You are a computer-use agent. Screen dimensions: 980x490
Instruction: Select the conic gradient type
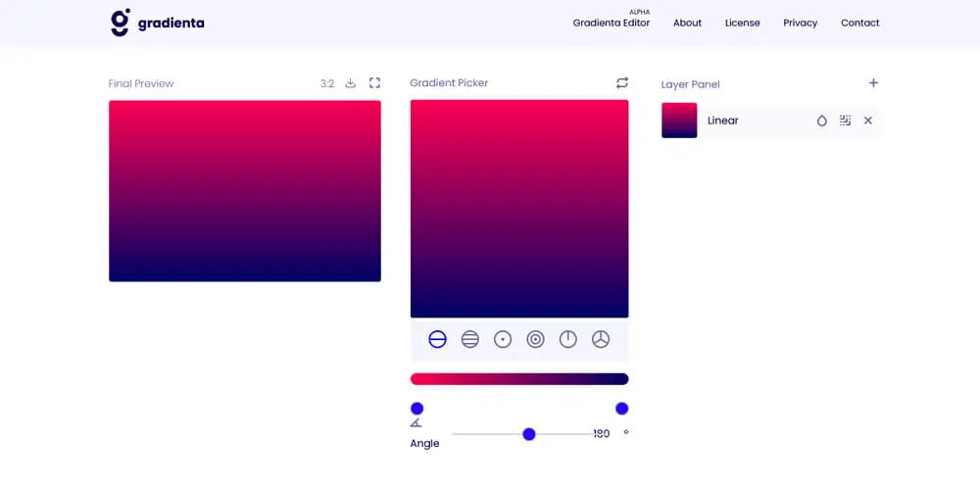pos(568,339)
